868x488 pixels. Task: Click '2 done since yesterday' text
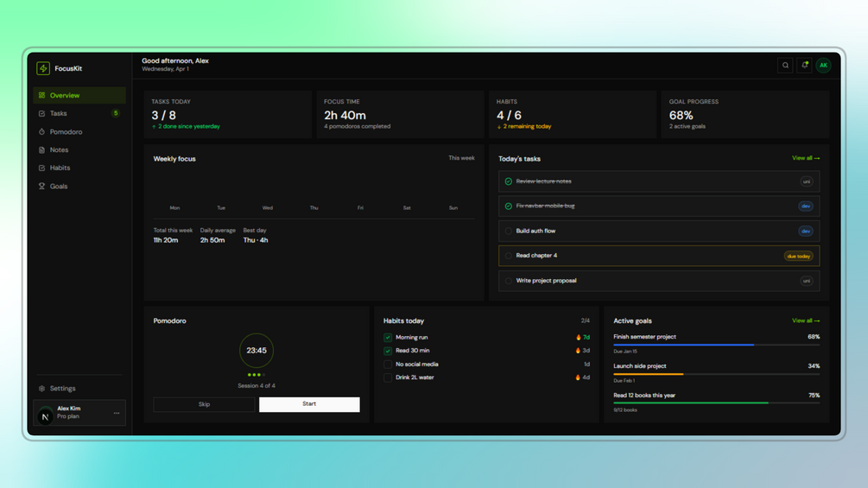189,127
